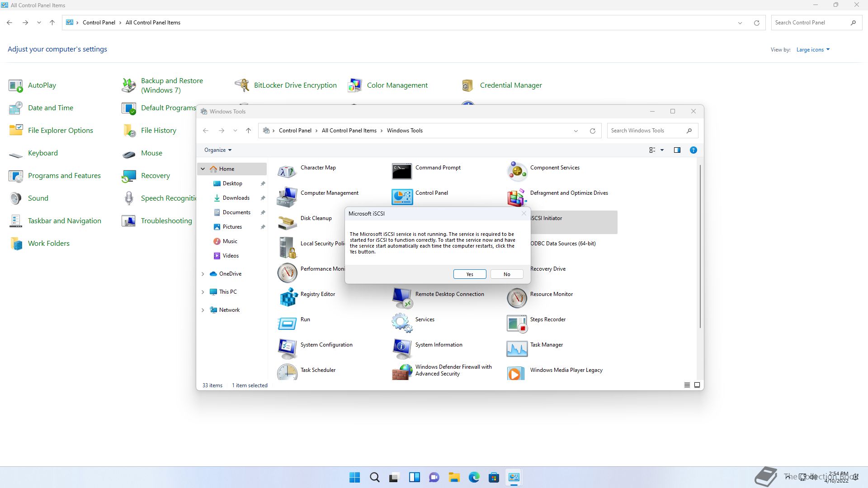The width and height of the screenshot is (868, 488).
Task: Select Desktop in the navigation pane
Action: tap(232, 183)
